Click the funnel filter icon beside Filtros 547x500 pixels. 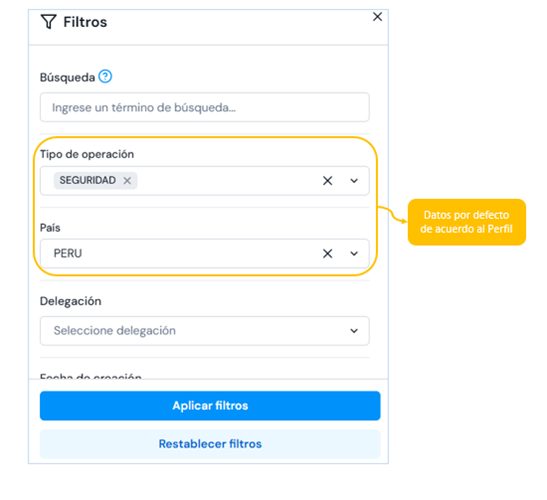click(48, 22)
